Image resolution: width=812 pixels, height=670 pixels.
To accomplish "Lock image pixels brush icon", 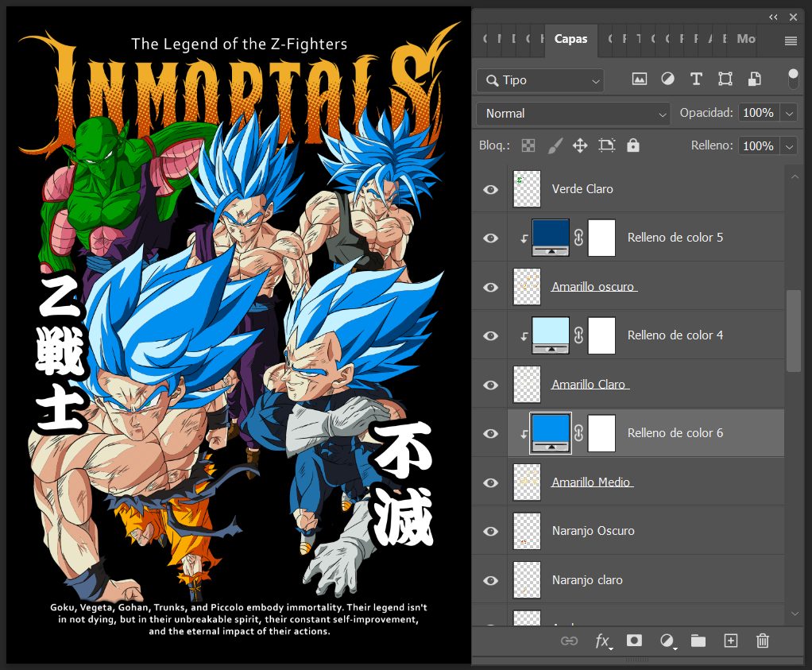I will coord(555,145).
